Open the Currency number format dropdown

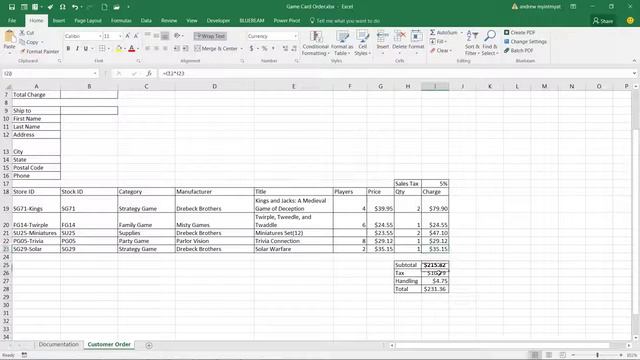click(x=296, y=36)
